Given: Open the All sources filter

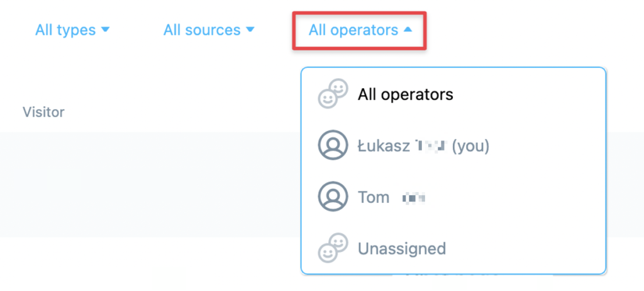Looking at the screenshot, I should click(209, 30).
